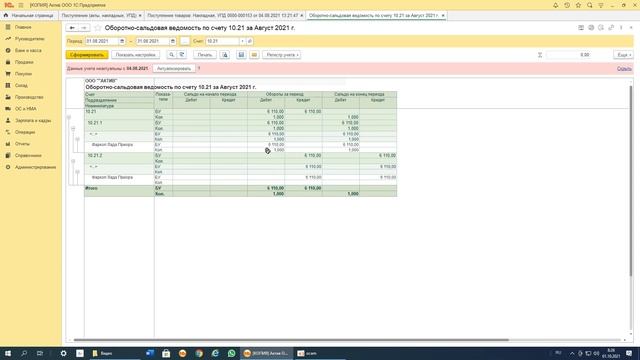
Task: Open history clock icon in title bar
Action: click(x=567, y=5)
